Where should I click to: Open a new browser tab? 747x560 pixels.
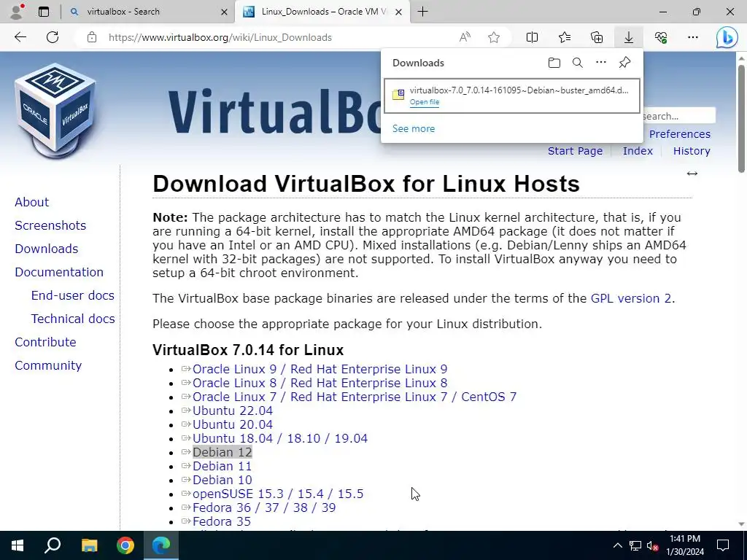click(x=422, y=12)
